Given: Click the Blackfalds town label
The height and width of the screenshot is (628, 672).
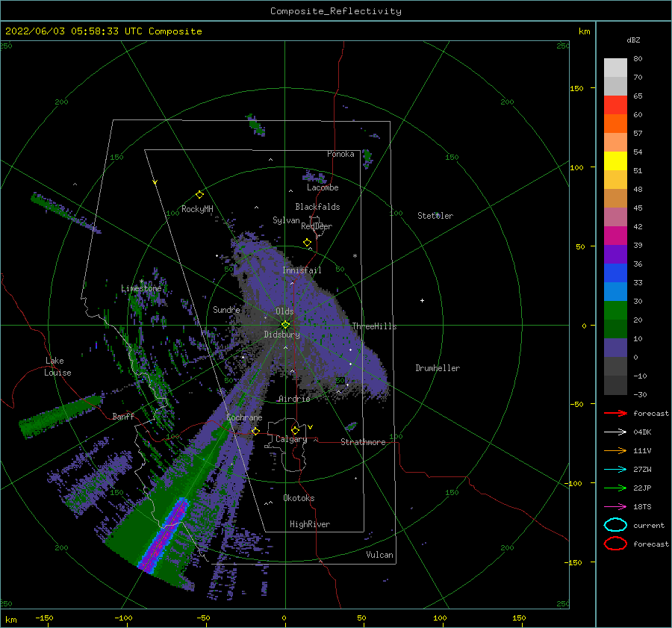Looking at the screenshot, I should (x=317, y=207).
